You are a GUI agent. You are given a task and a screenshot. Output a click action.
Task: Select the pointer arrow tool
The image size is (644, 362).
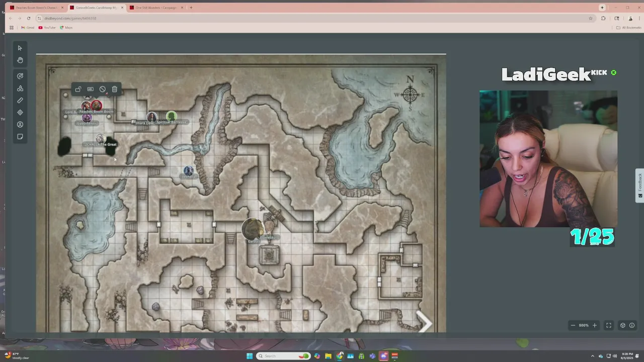pyautogui.click(x=20, y=48)
